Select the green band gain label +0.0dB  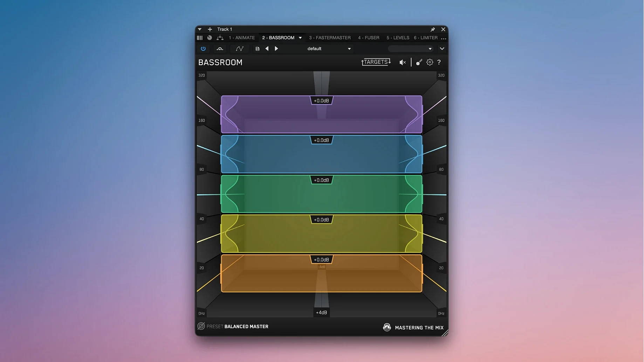coord(321,180)
